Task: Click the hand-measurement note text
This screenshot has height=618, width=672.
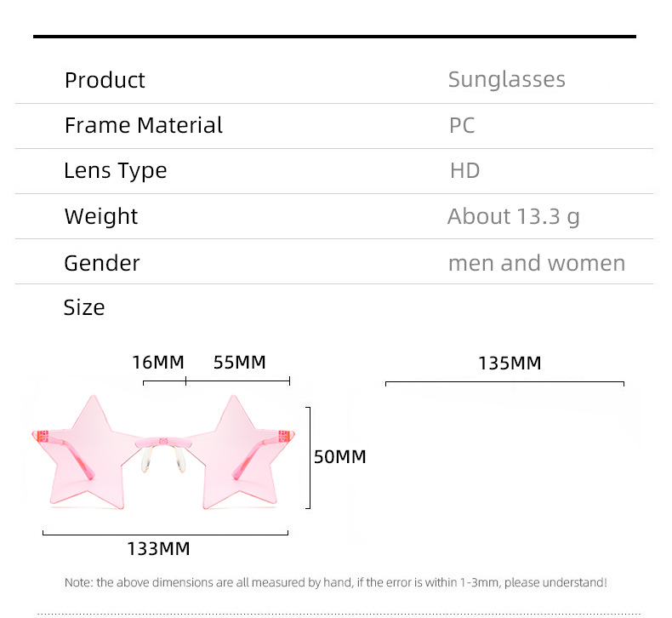Action: click(x=335, y=583)
